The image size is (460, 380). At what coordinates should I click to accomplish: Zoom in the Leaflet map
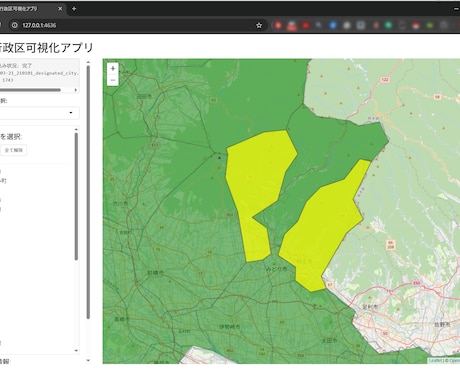[113, 69]
